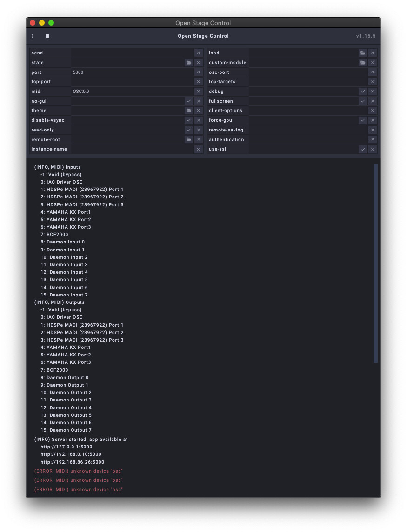Browse for a file for the load field
This screenshot has width=407, height=532.
tap(362, 53)
